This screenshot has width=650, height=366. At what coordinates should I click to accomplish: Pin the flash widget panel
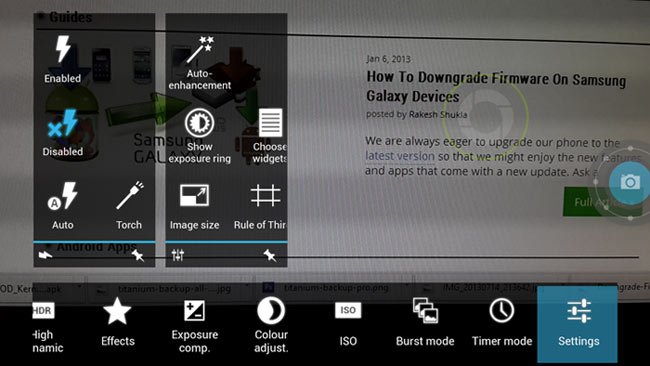pos(138,255)
